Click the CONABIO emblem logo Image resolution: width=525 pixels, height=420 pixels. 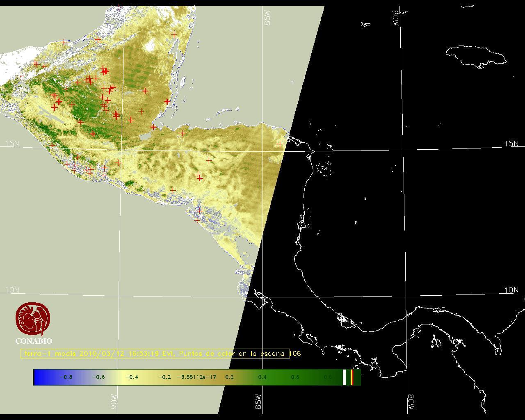pyautogui.click(x=33, y=319)
